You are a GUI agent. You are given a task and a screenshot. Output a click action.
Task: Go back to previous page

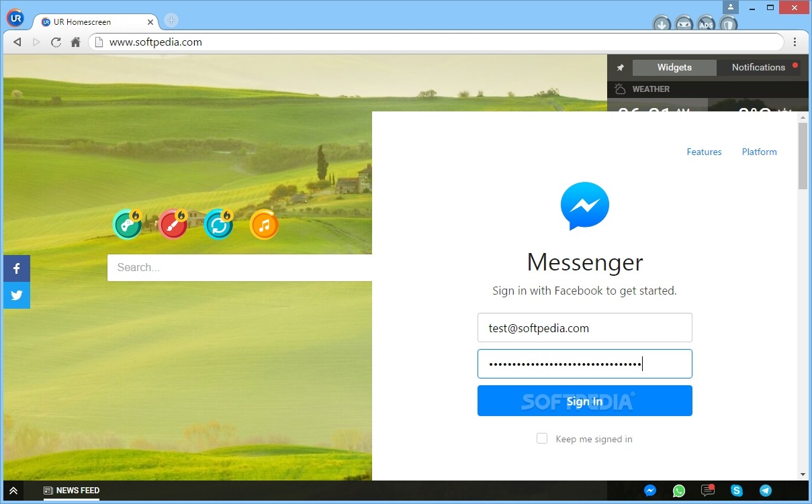(x=17, y=42)
